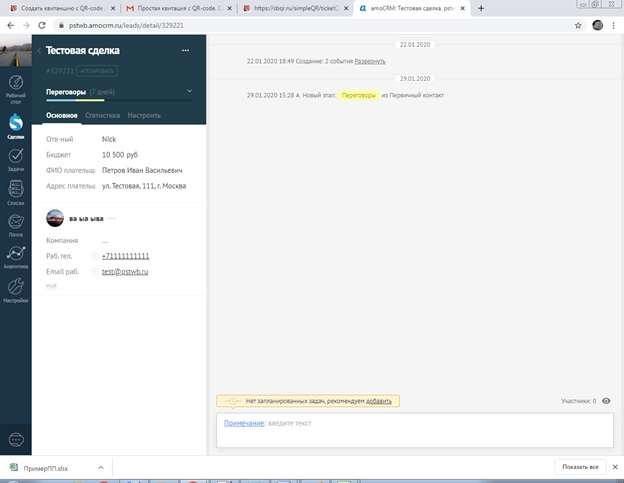Click добавить link to add a task
The image size is (624, 483).
[x=379, y=401]
